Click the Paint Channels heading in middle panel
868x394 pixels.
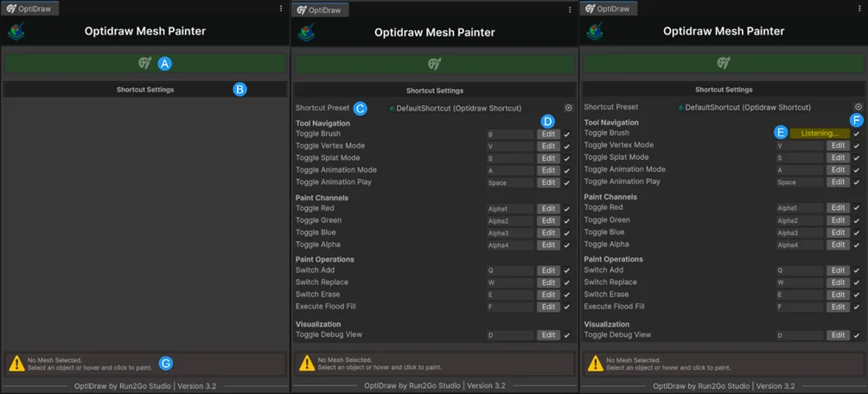(322, 198)
